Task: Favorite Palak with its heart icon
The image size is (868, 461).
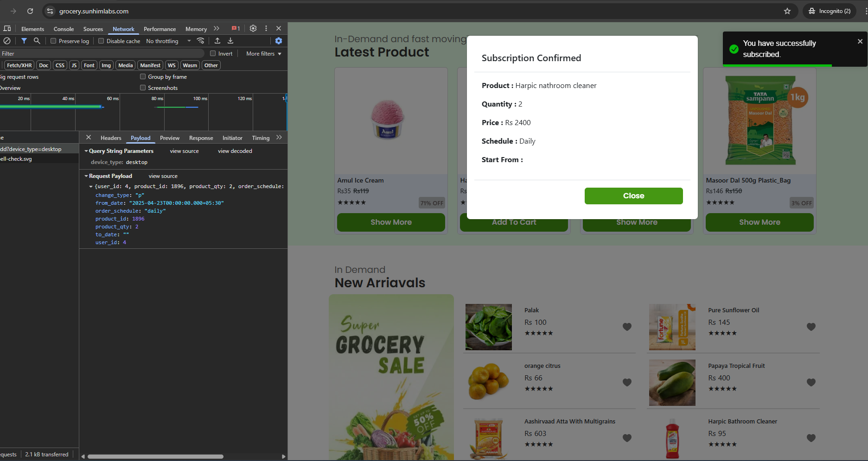Action: click(x=627, y=327)
